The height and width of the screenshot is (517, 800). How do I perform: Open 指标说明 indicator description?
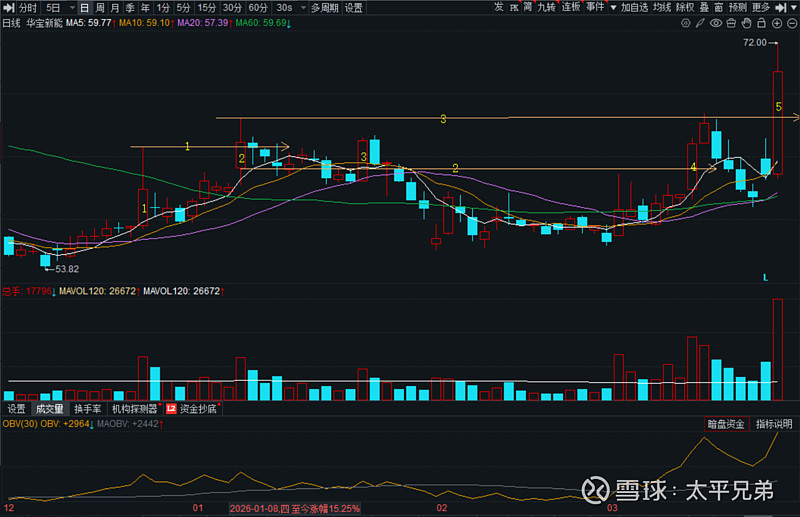coord(773,424)
